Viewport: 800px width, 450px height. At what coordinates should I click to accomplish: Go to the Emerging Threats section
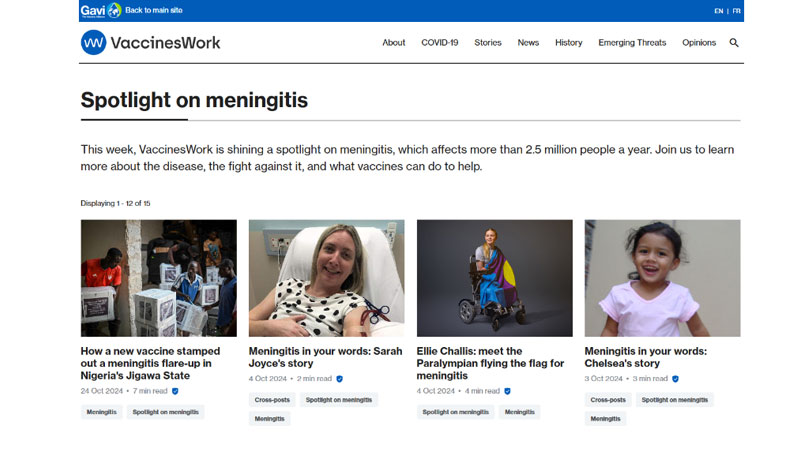tap(632, 43)
